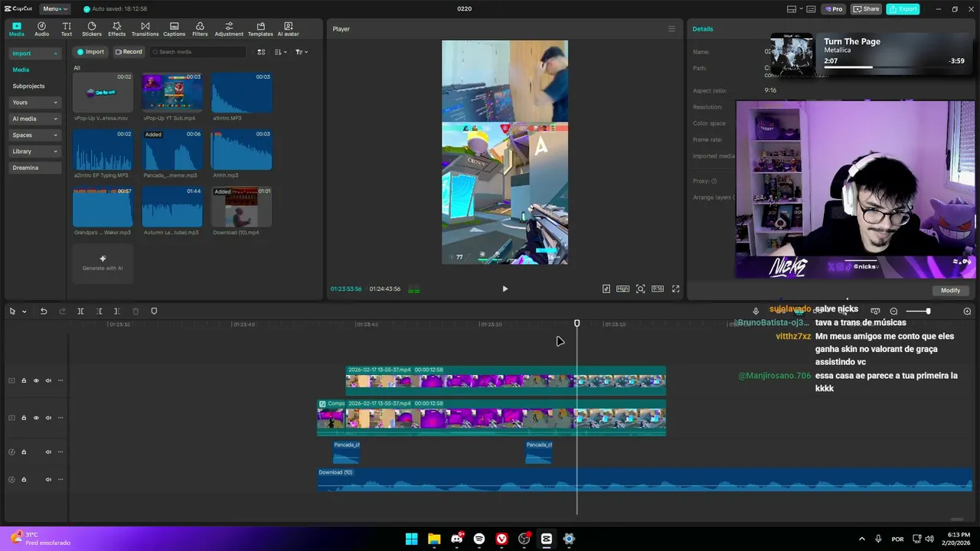Viewport: 980px width, 551px height.
Task: Open the Audio panel tab
Action: (x=41, y=29)
